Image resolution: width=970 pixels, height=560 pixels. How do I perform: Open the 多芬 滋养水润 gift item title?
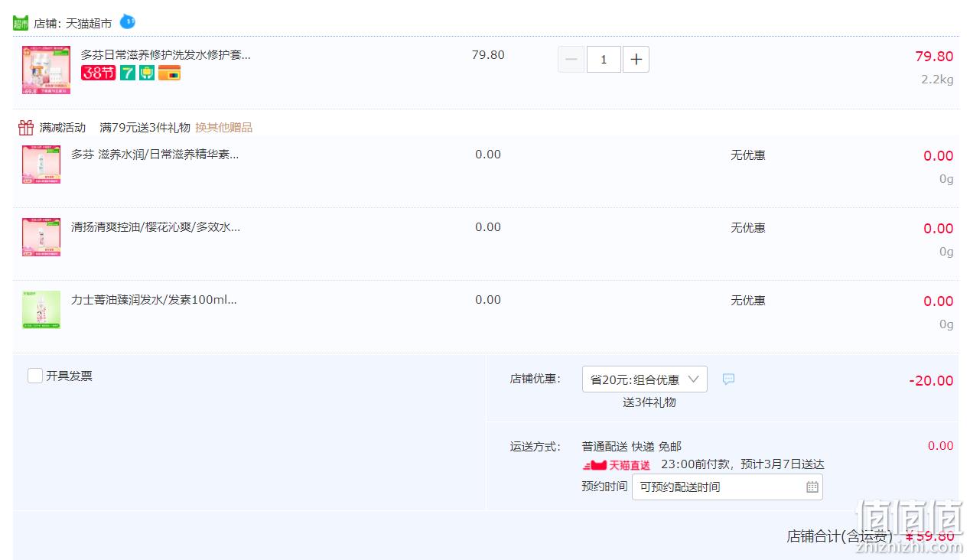(155, 155)
